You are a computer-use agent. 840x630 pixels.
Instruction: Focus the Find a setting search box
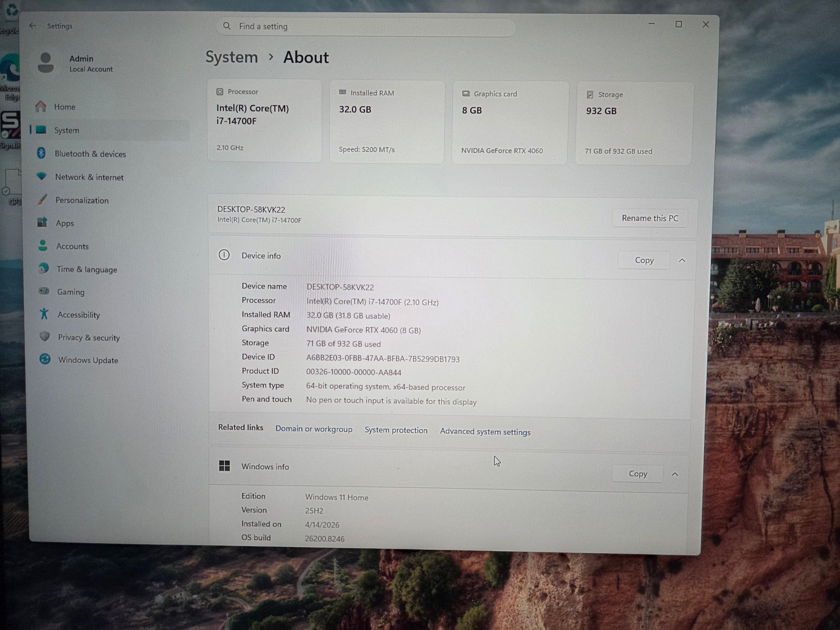366,27
